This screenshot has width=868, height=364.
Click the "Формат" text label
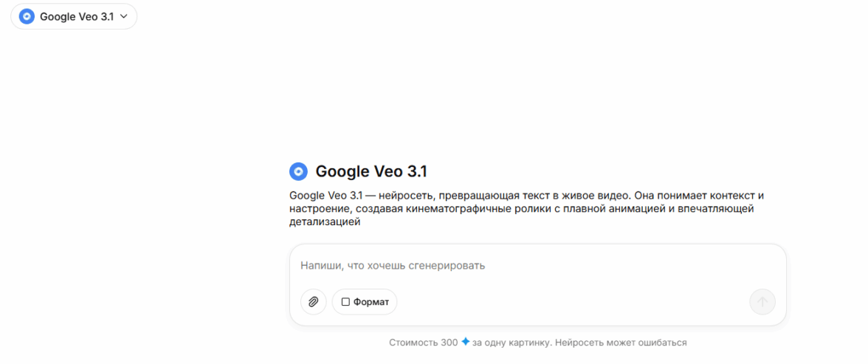click(371, 302)
